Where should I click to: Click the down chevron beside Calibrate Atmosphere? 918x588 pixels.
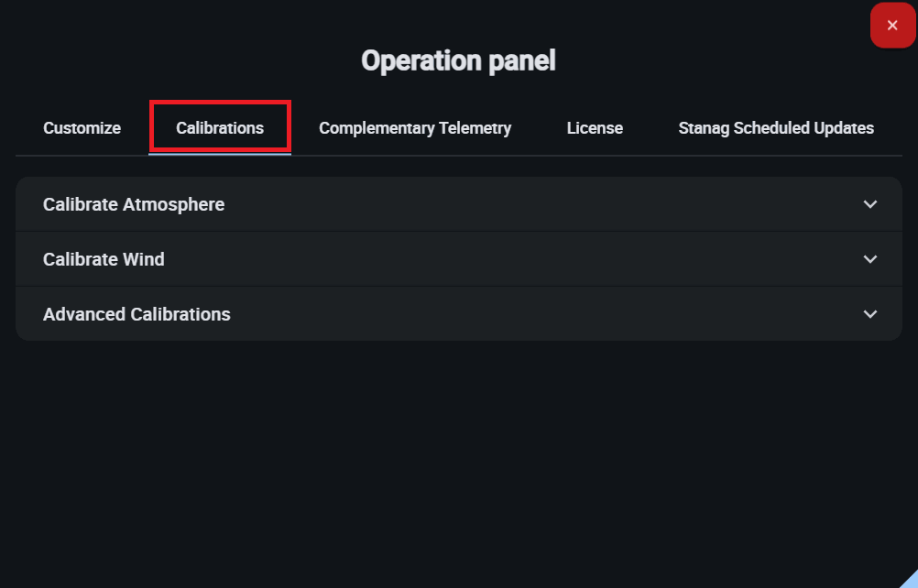[870, 204]
